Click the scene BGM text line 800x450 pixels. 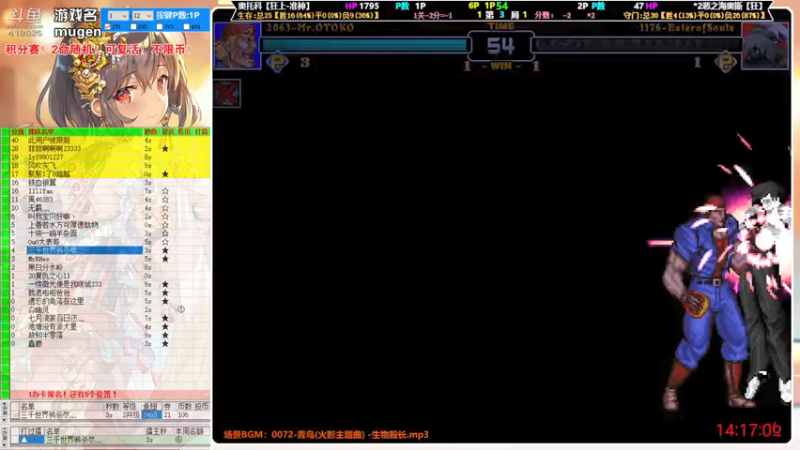(326, 435)
